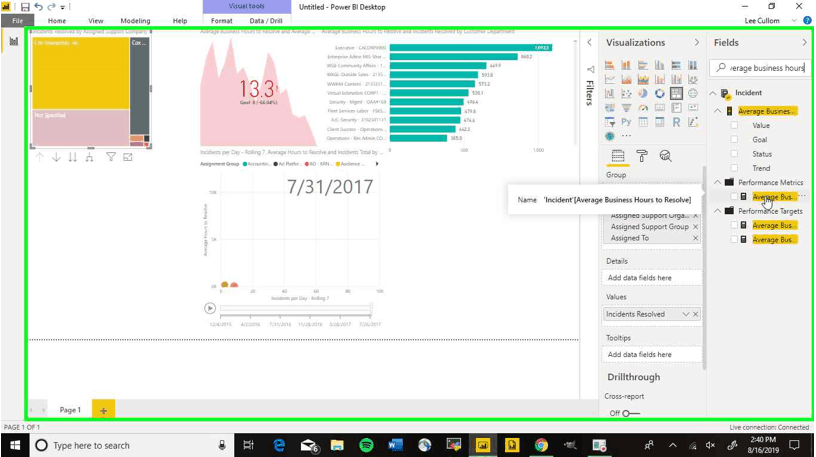Show more legend items with arrow
816x457 pixels.
point(377,164)
